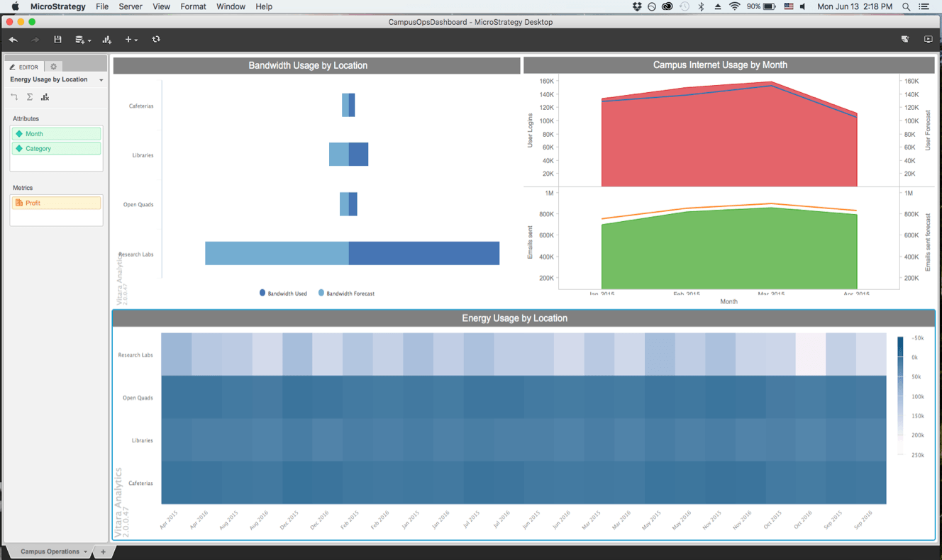
Task: Toggle the Bandwidth Forecast legend series
Action: coord(346,293)
